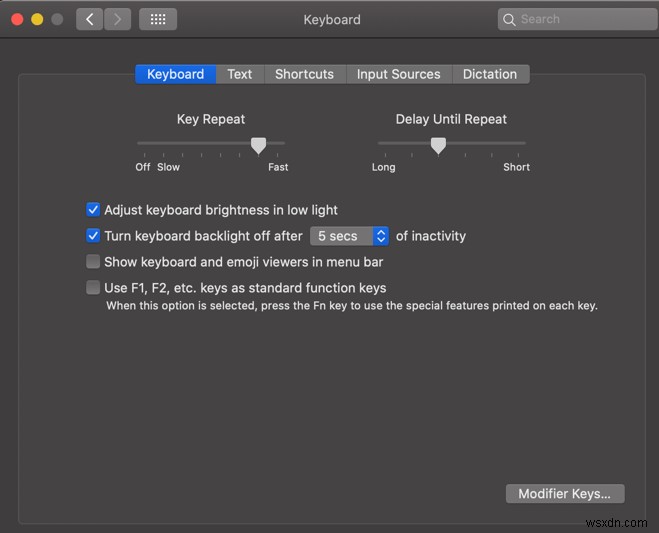Toggle Adjust keyboard brightness in low light
This screenshot has height=533, width=659.
tap(93, 210)
